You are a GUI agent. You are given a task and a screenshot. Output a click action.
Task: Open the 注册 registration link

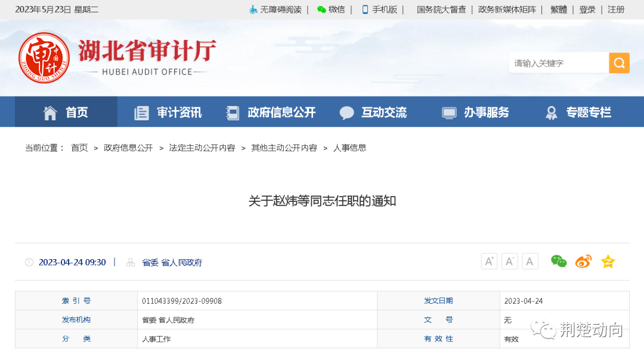tap(615, 10)
